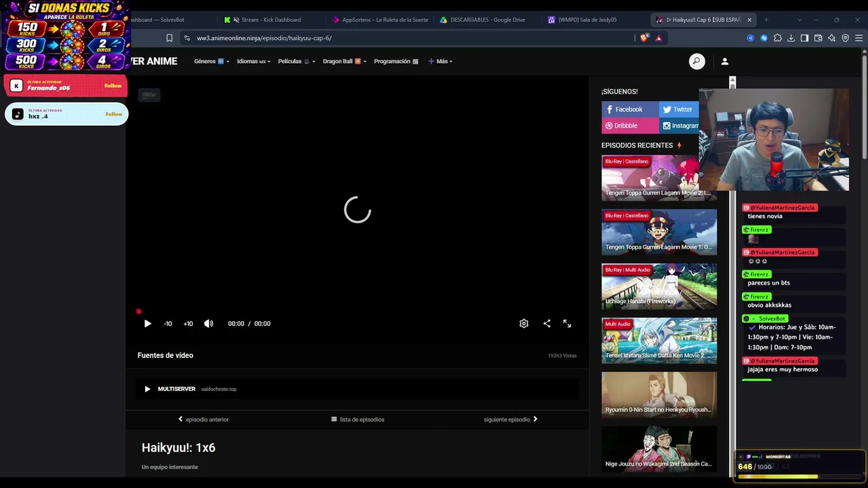Expand the Películas dropdown menu
Image resolution: width=868 pixels, height=488 pixels.
pyautogui.click(x=296, y=62)
